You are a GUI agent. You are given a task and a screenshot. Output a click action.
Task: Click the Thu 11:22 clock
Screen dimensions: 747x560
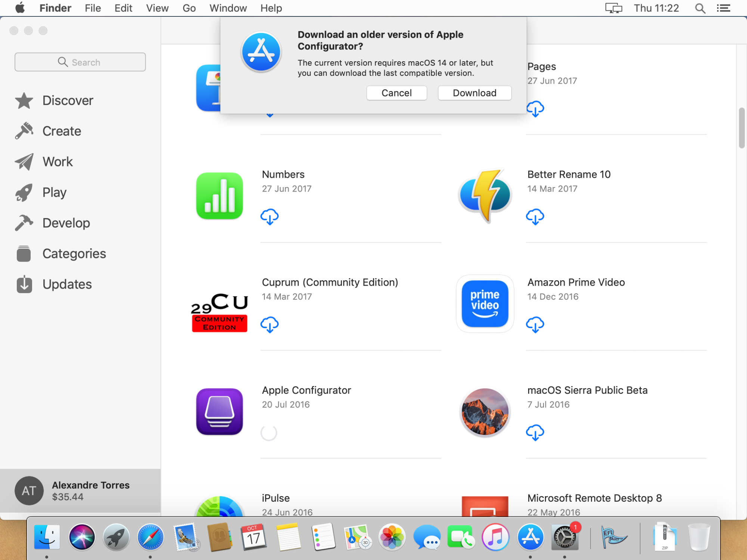tap(656, 8)
